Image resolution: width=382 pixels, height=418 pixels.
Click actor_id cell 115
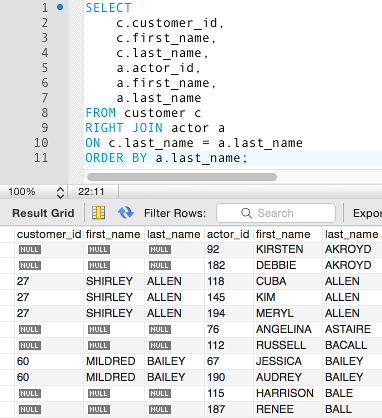pyautogui.click(x=216, y=393)
